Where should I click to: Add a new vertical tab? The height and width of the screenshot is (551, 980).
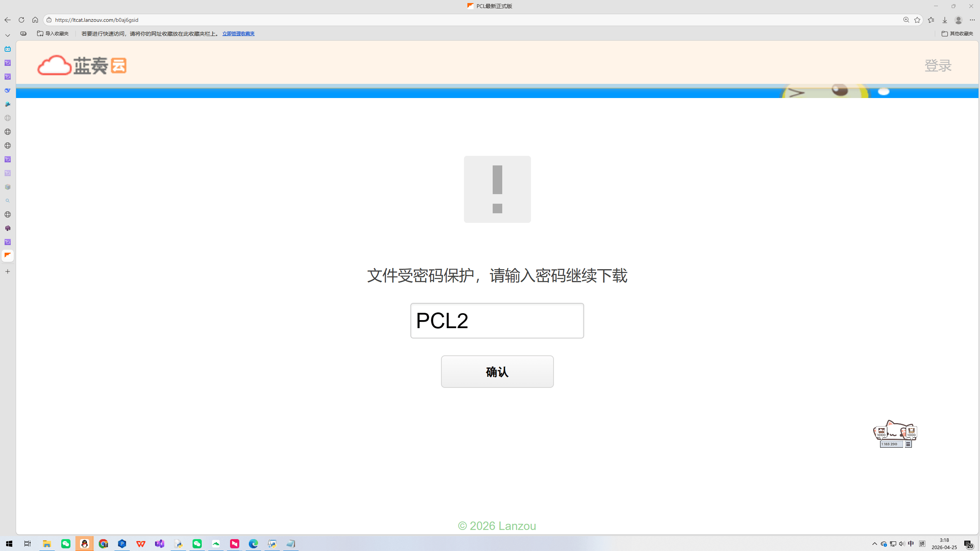click(x=8, y=271)
